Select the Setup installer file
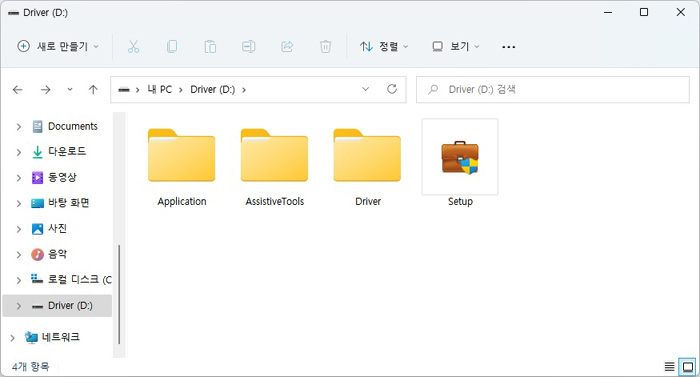 click(x=460, y=163)
